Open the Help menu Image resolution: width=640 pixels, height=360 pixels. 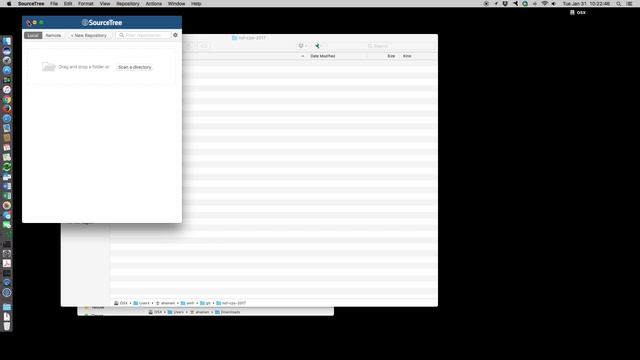(x=196, y=4)
